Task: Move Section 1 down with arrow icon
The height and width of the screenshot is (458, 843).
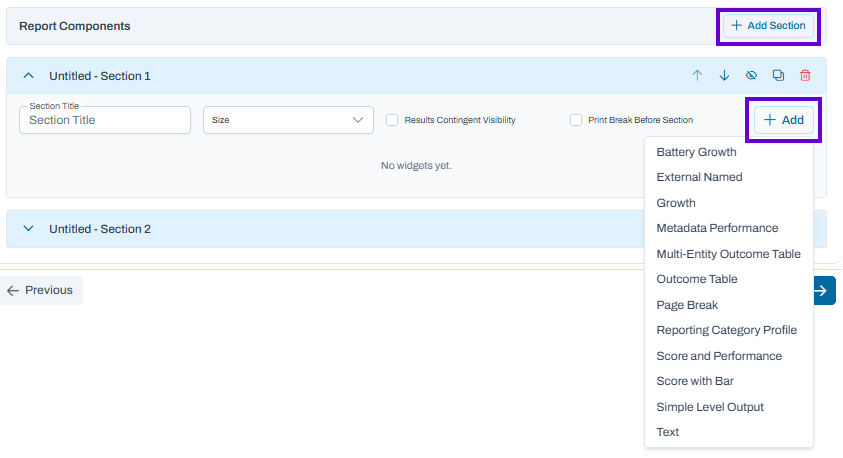Action: [x=724, y=75]
